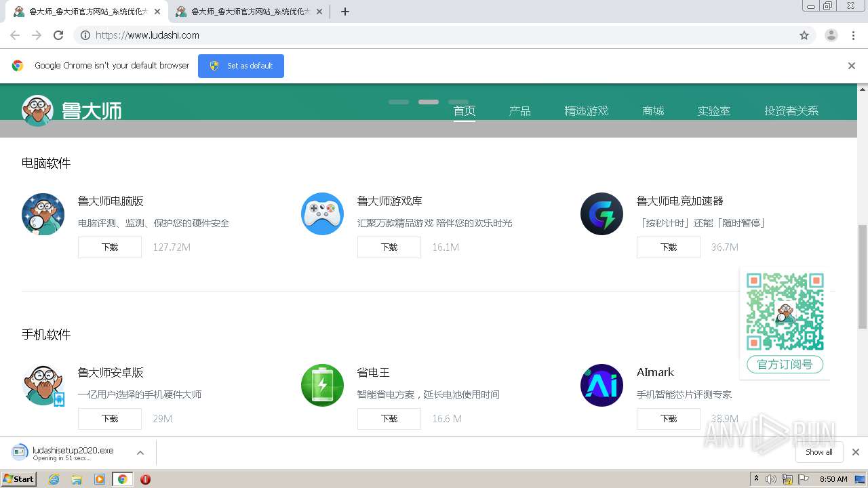This screenshot has width=868, height=488.
Task: Click Show all downloads button
Action: coord(819,452)
